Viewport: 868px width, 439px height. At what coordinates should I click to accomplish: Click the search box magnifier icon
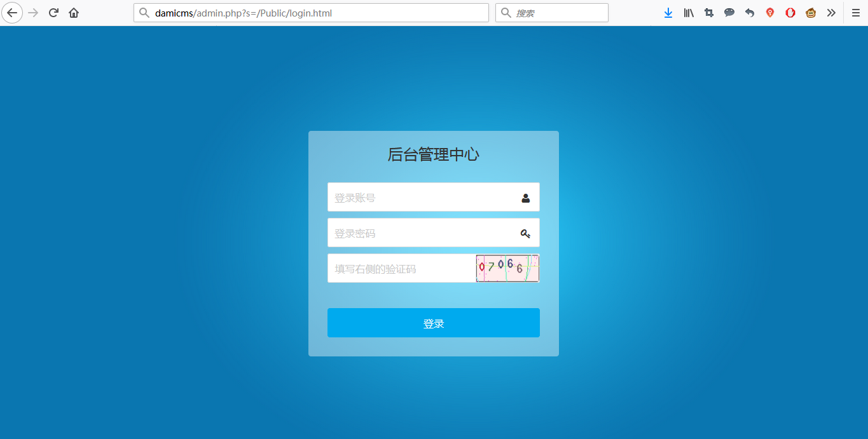tap(506, 13)
